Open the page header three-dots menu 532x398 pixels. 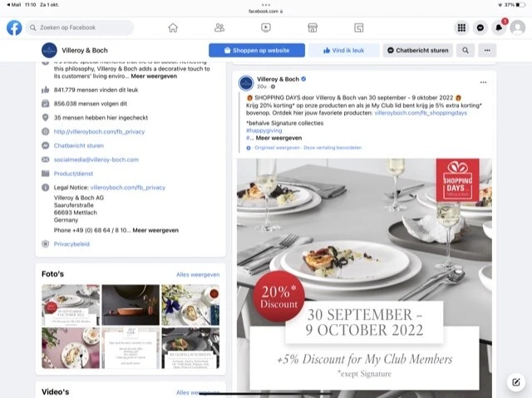coord(487,50)
